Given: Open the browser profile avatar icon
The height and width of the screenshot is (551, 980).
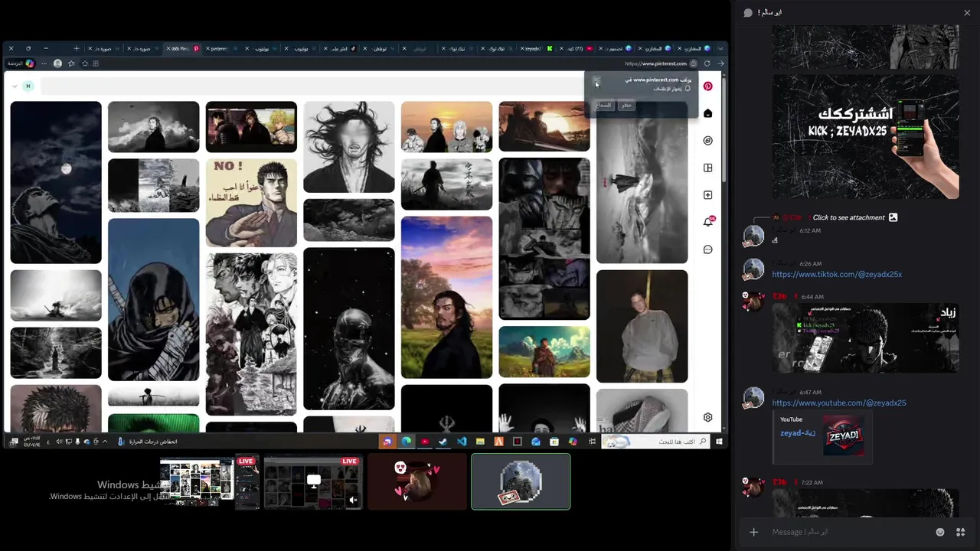Looking at the screenshot, I should coord(57,64).
